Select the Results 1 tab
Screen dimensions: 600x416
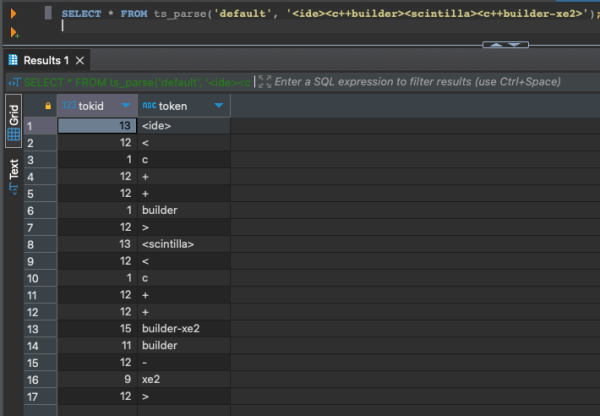coord(45,60)
